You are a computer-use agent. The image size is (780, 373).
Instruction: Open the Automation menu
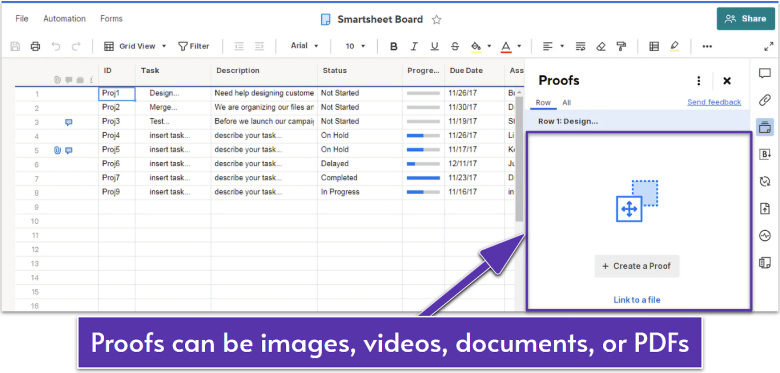(x=64, y=18)
